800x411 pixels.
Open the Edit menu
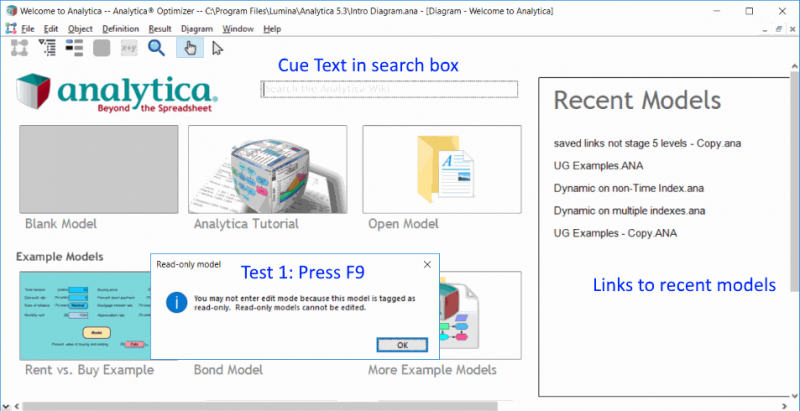[51, 29]
